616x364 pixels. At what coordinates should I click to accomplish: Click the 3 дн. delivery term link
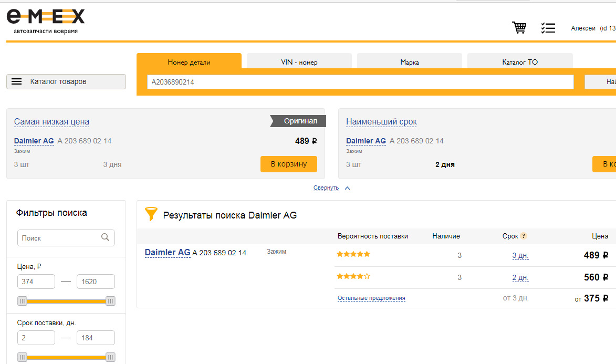pos(520,255)
